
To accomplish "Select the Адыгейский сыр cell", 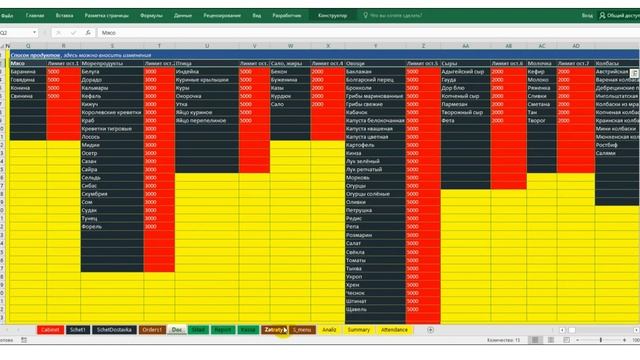I will [466, 71].
